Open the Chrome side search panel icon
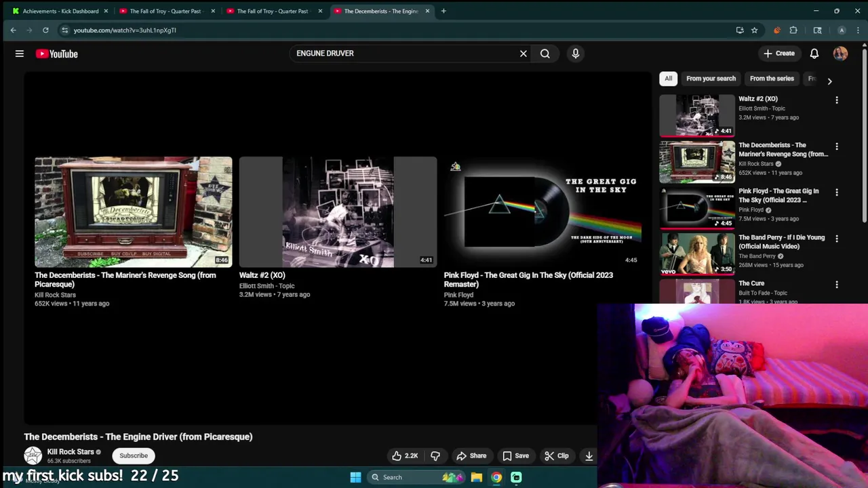The image size is (868, 488). point(818,30)
